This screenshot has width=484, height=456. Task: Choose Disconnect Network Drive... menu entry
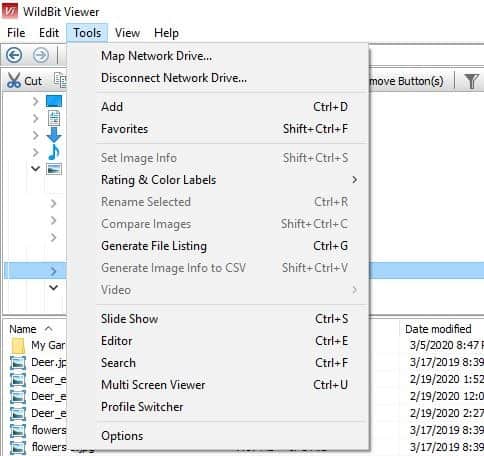click(218, 78)
